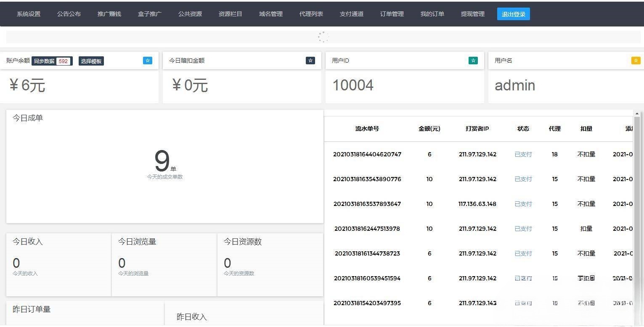Viewport: 644px width, 327px height.
Task: Select order number 20210318164404620747 in the table
Action: pos(367,154)
